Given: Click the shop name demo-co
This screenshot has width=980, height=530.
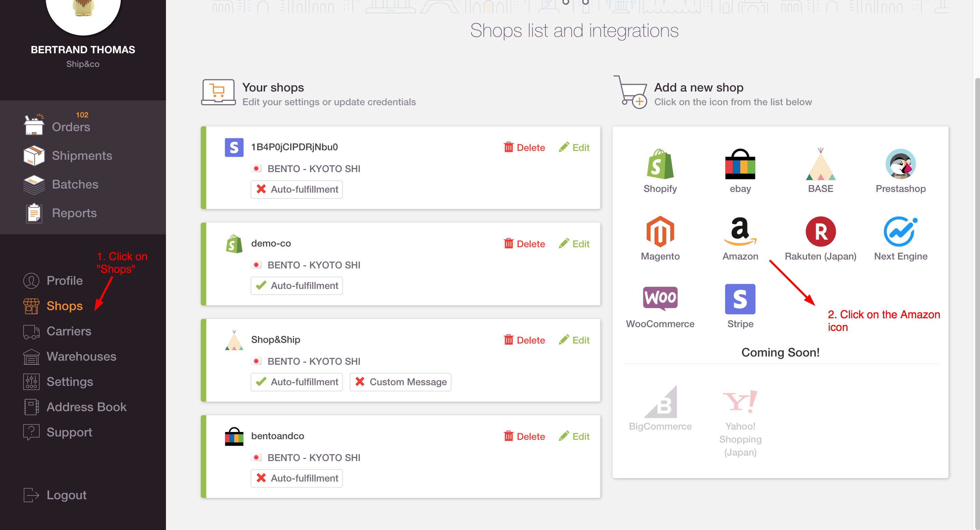Looking at the screenshot, I should pyautogui.click(x=271, y=243).
